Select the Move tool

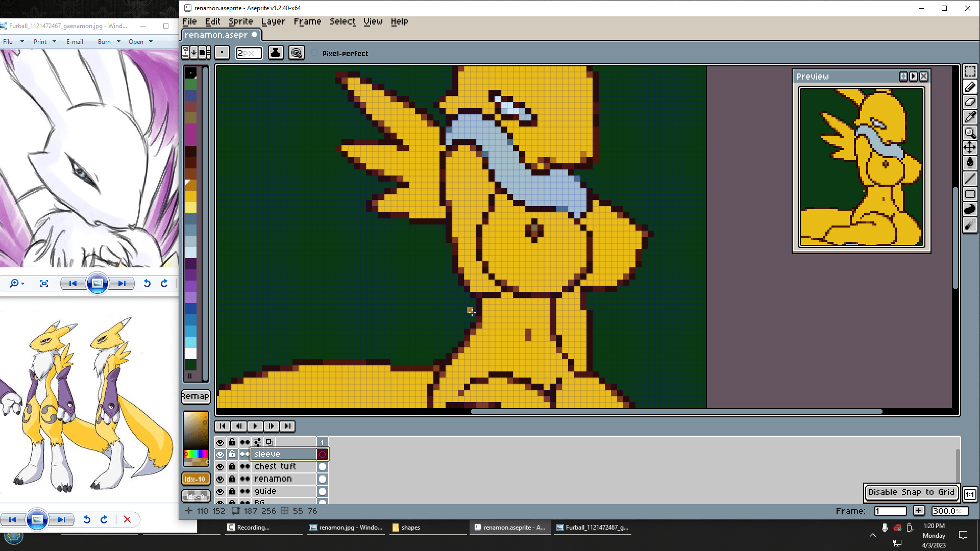point(970,148)
